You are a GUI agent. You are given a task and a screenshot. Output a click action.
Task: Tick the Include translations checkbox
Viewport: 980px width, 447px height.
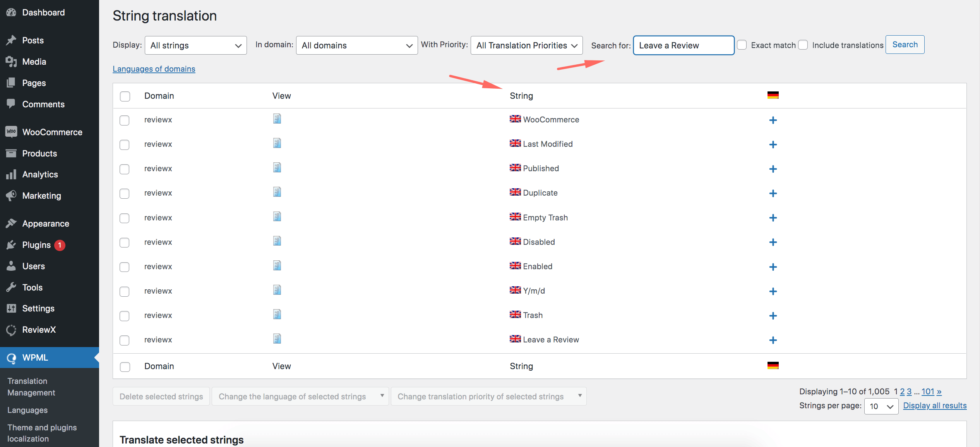803,45
